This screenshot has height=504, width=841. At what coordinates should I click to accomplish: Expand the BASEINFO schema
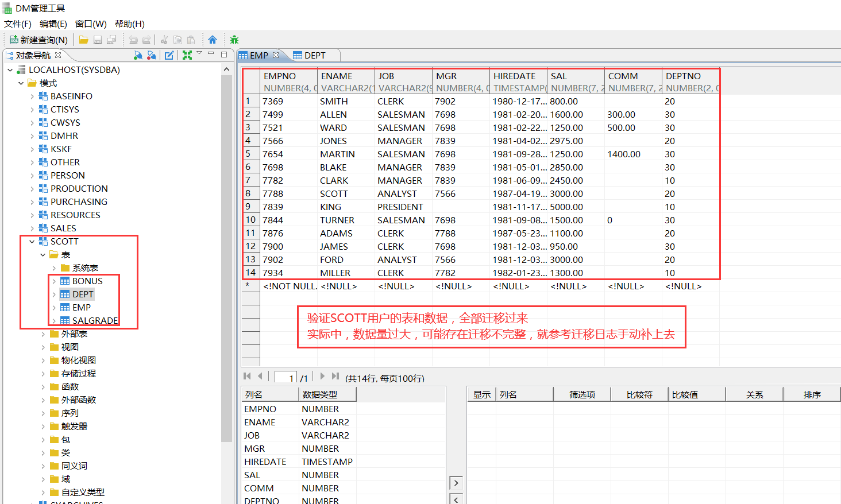[x=32, y=96]
